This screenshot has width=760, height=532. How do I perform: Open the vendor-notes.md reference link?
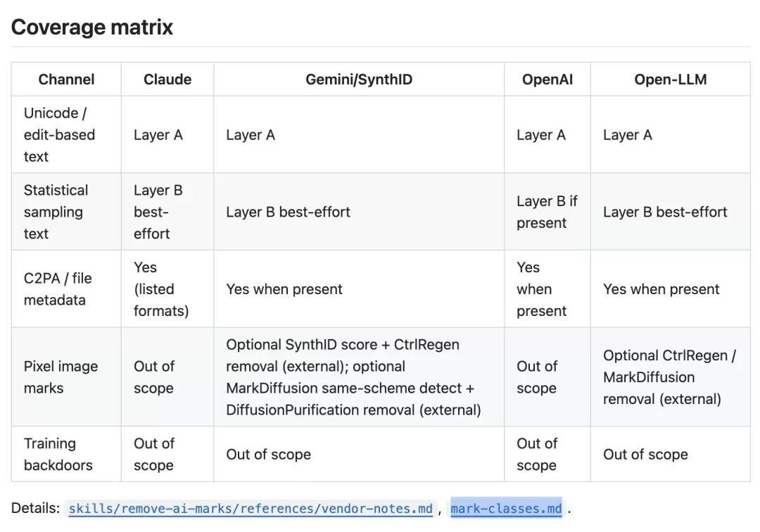(251, 508)
